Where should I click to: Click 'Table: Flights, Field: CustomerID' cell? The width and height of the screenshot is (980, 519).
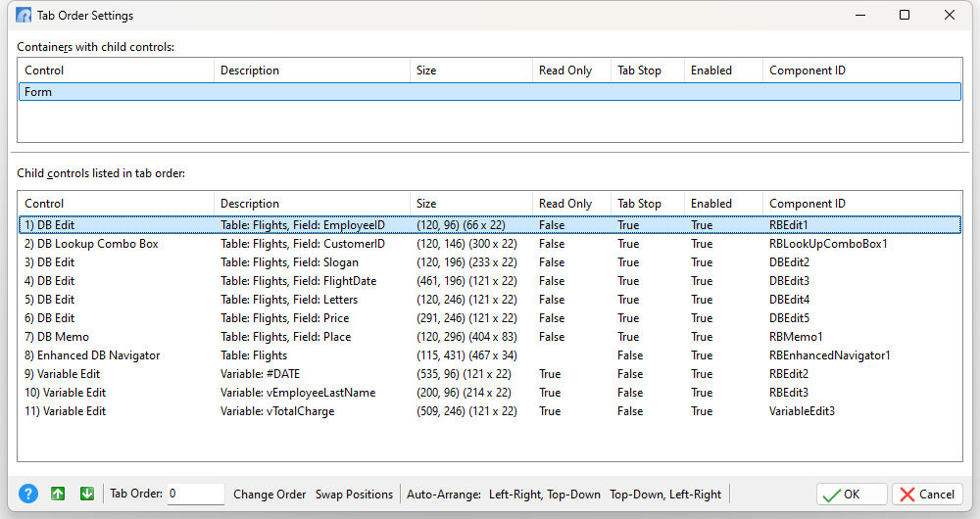coord(303,244)
